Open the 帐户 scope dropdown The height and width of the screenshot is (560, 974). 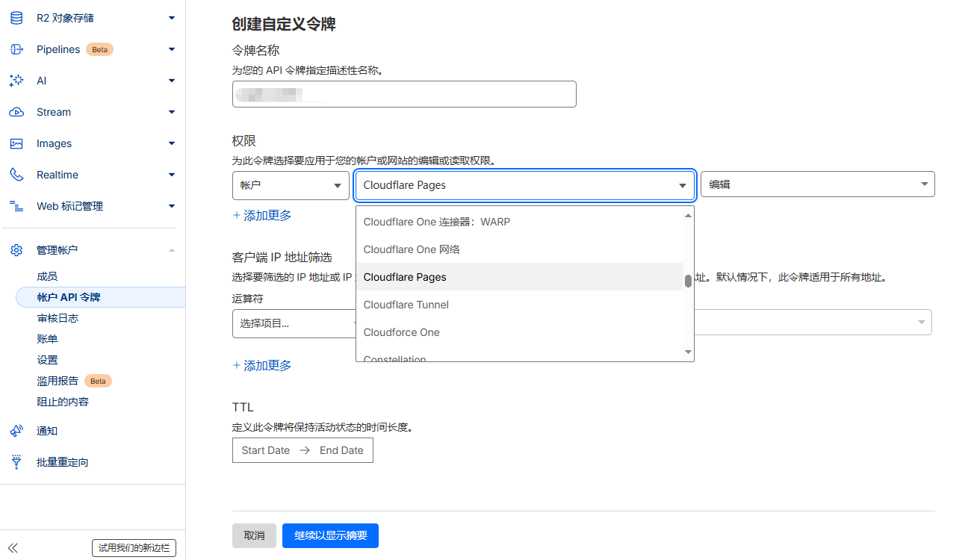click(x=291, y=185)
